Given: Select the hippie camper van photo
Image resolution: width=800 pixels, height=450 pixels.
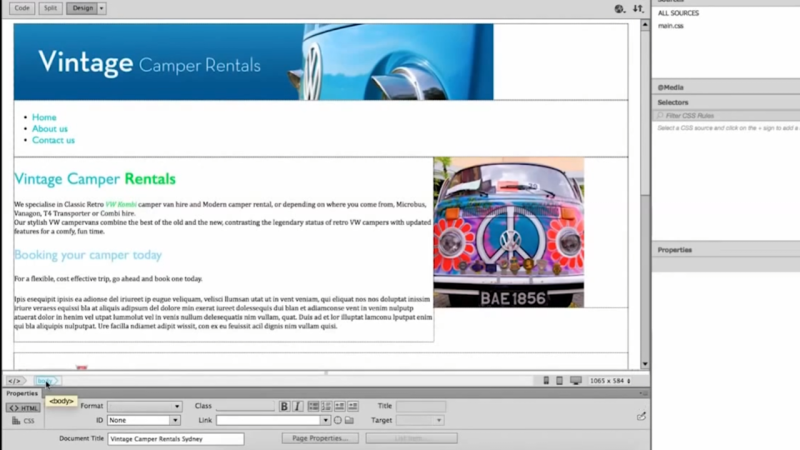Looking at the screenshot, I should pyautogui.click(x=509, y=232).
